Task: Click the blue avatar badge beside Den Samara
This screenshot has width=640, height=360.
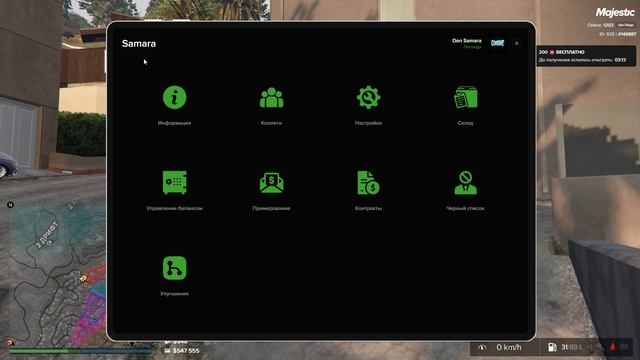Action: (x=497, y=43)
